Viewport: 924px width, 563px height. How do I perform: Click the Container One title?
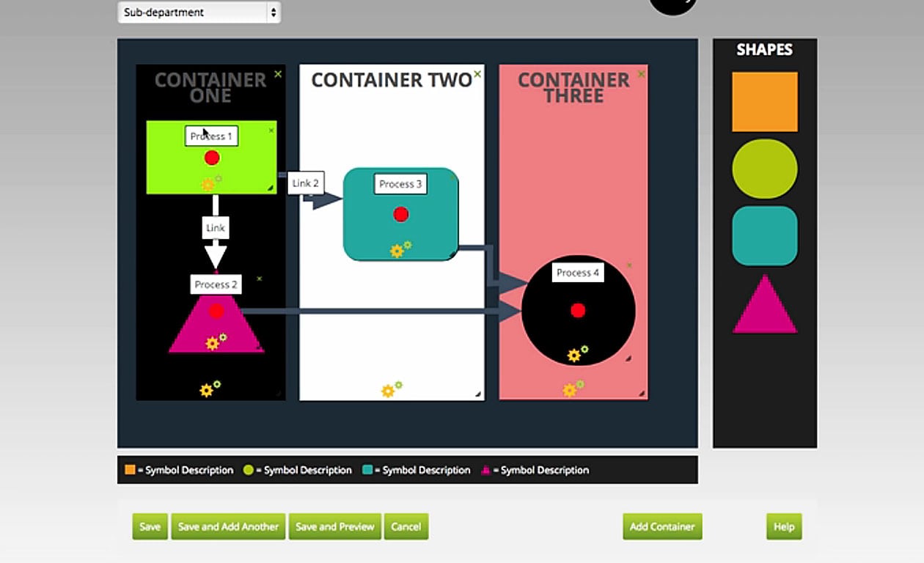210,87
